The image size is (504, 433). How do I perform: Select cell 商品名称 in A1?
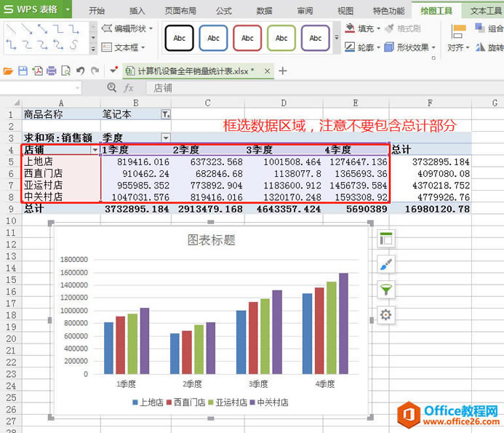point(61,114)
